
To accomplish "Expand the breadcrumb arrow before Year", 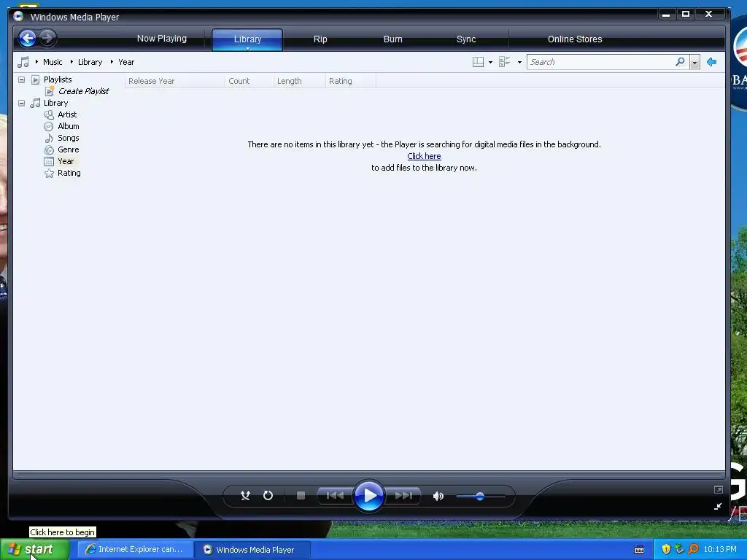I will [x=112, y=62].
